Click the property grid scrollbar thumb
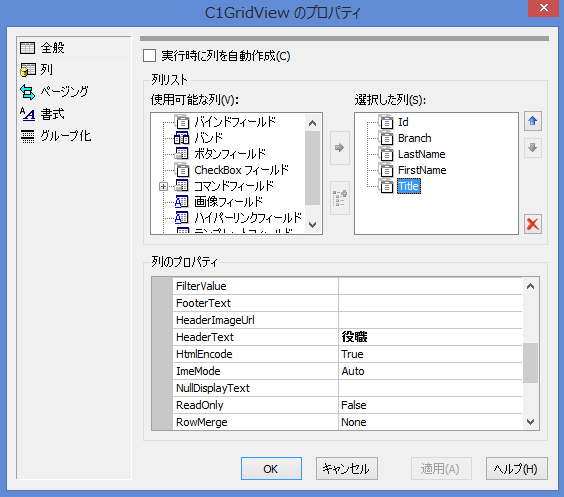This screenshot has height=497, width=564. (531, 363)
